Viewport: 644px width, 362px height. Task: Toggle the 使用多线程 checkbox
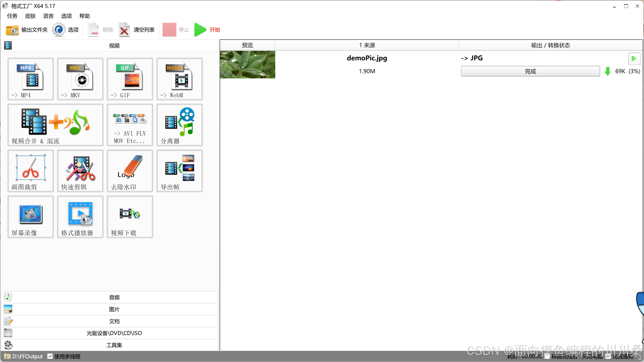(50, 356)
